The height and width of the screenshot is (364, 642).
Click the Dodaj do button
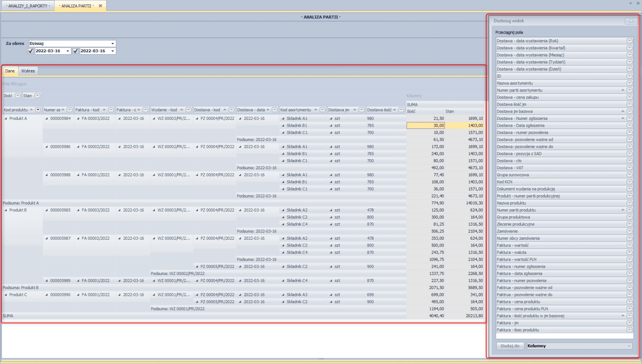tap(510, 346)
